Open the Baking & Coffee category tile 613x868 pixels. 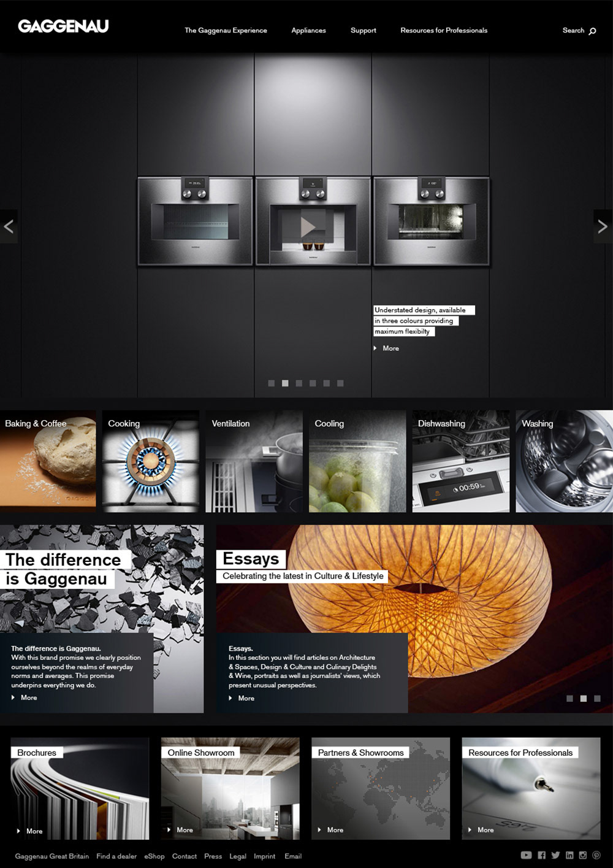pos(48,461)
